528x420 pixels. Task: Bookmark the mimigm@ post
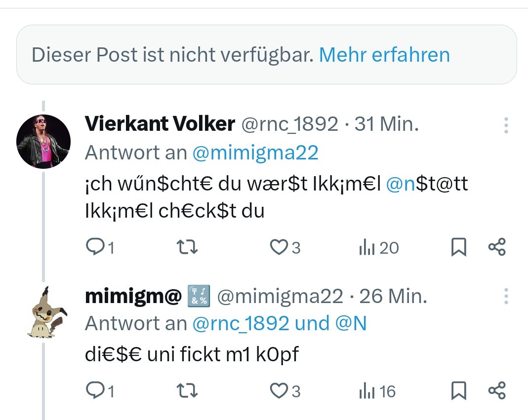(x=459, y=391)
